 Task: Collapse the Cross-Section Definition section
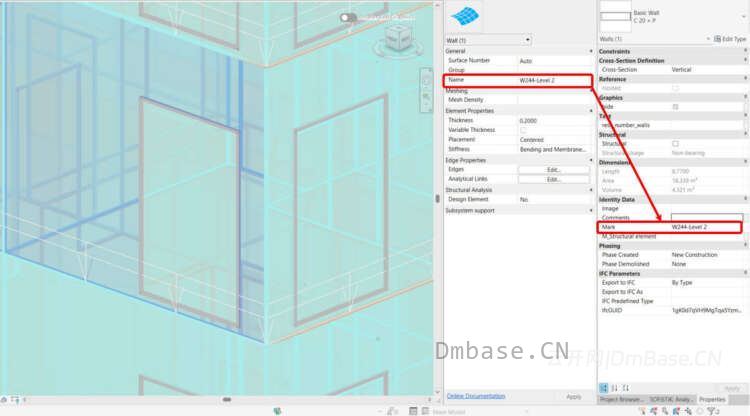click(746, 60)
